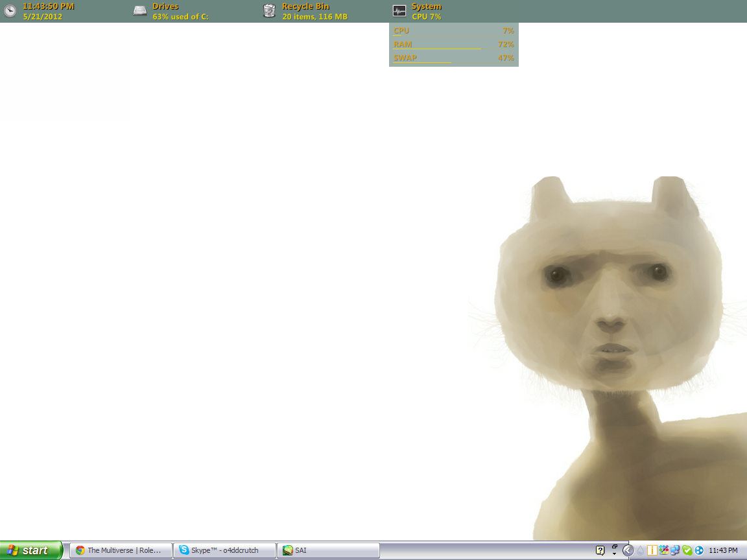Click the water droplet tray icon

[x=641, y=551]
